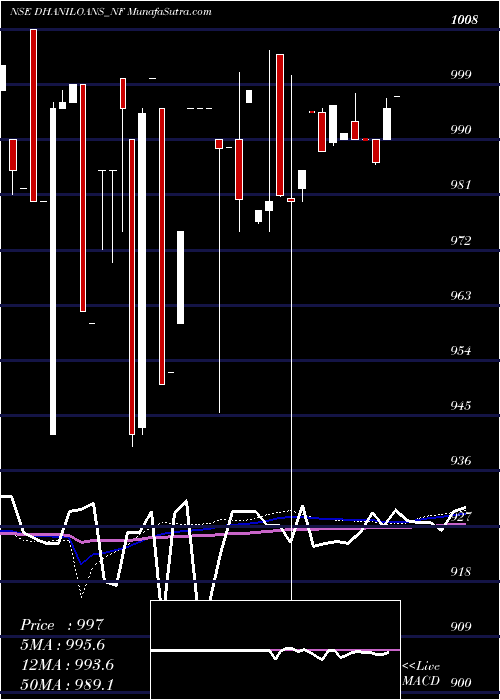
Task: Click the 'Price : 997' readout
Action: (x=62, y=625)
